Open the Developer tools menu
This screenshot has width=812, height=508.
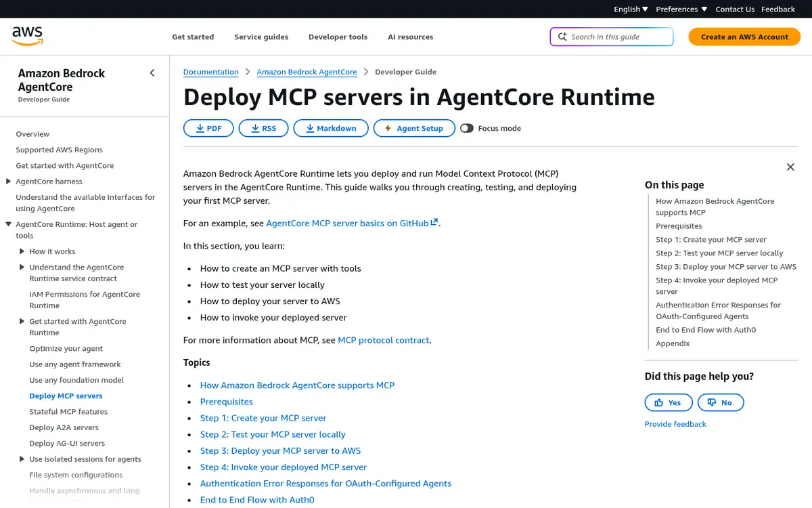[338, 37]
